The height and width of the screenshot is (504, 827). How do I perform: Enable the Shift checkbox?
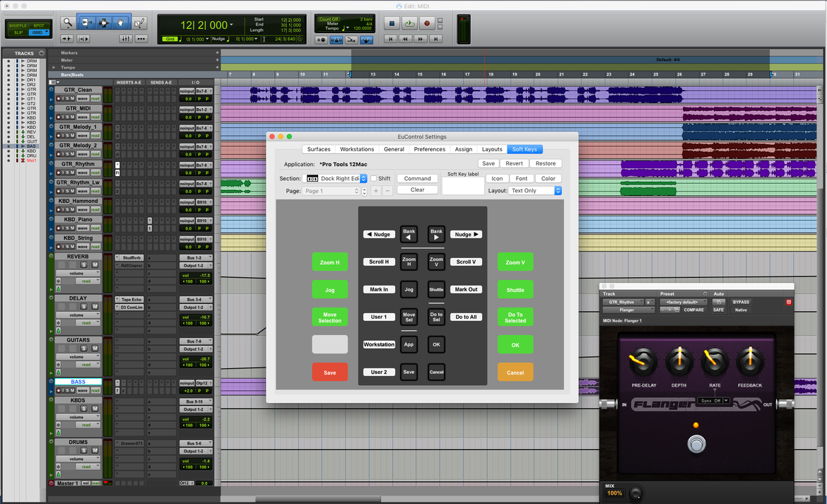(x=373, y=178)
